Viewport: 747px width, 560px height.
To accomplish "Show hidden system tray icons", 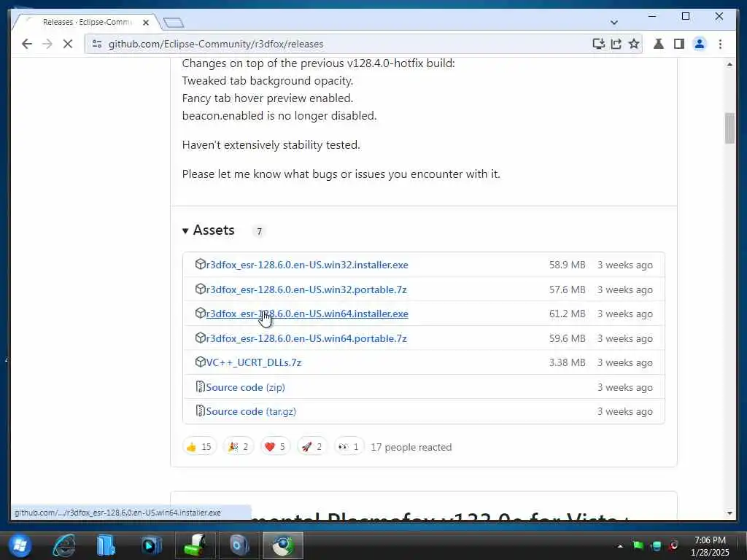I will [620, 546].
